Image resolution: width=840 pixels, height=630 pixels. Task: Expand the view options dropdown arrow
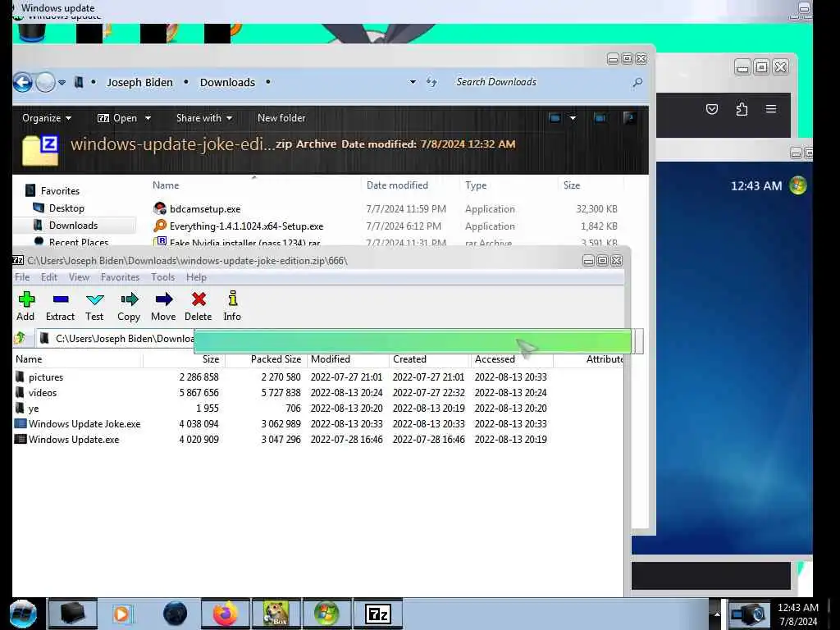pos(573,118)
